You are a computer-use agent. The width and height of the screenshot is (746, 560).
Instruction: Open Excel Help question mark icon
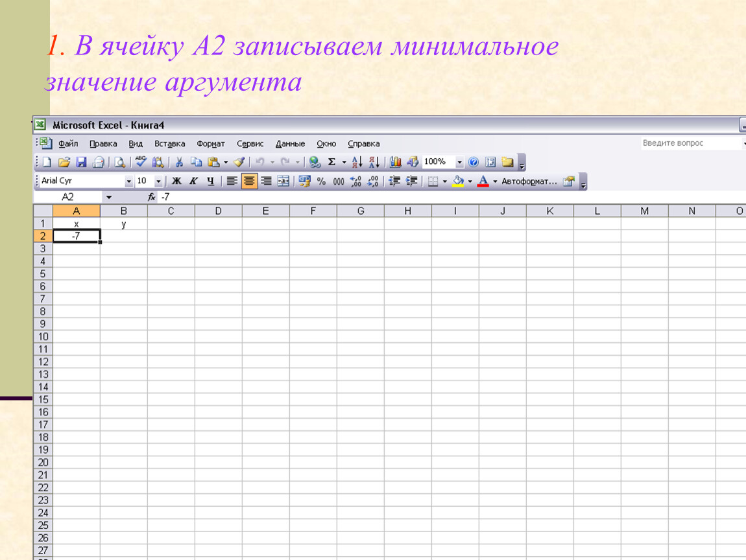tap(474, 162)
